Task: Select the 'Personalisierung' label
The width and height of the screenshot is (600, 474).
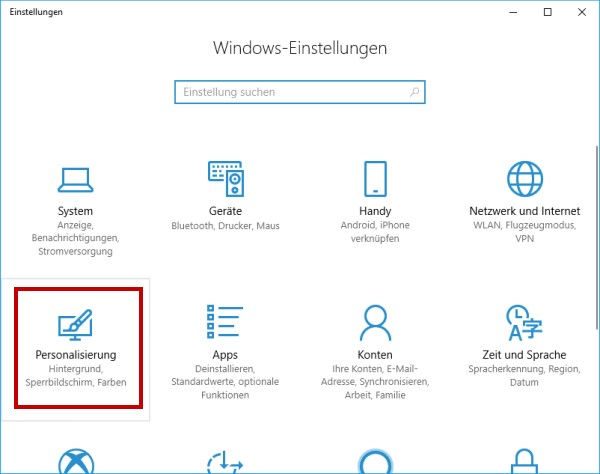Action: (76, 355)
